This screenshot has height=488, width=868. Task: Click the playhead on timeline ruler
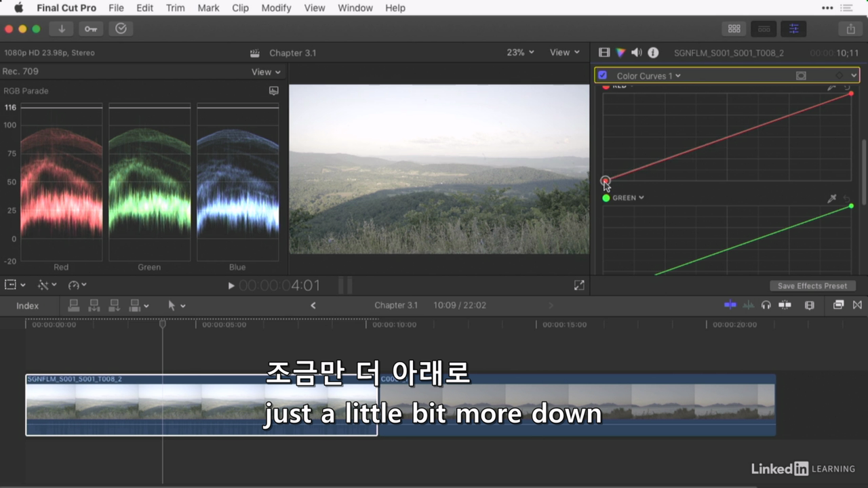coord(163,325)
